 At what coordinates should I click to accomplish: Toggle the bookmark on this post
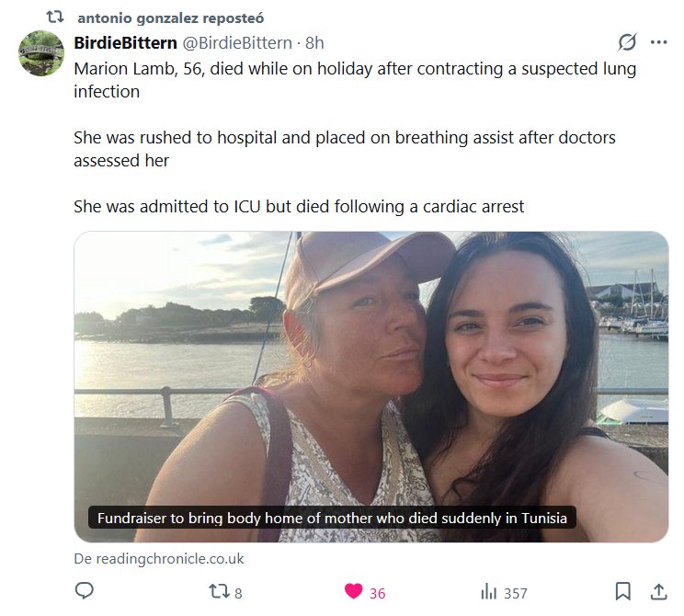(x=622, y=591)
